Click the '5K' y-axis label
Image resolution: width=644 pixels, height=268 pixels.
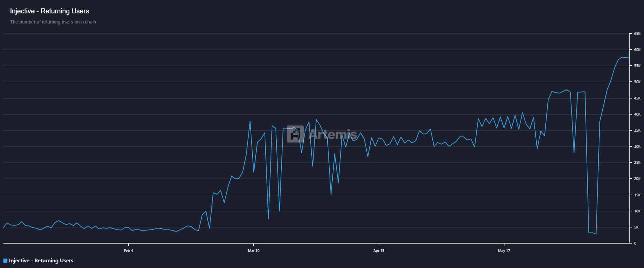636,227
